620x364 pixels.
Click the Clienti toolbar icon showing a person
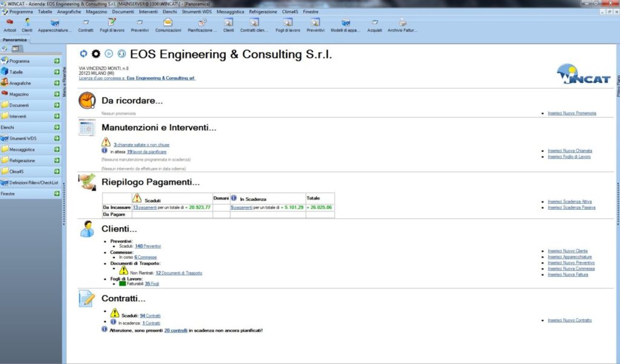(27, 25)
